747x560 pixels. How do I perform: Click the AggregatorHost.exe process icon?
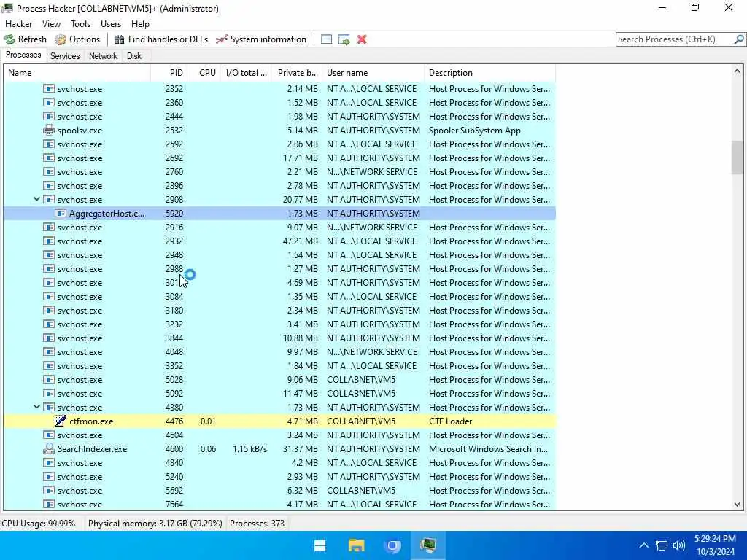coord(60,214)
